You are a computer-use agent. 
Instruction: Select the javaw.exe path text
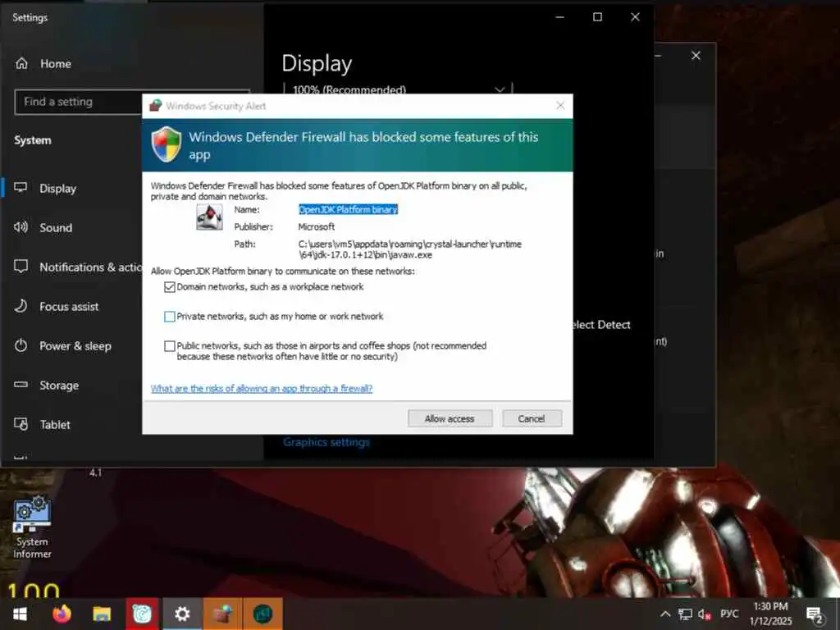coord(410,249)
